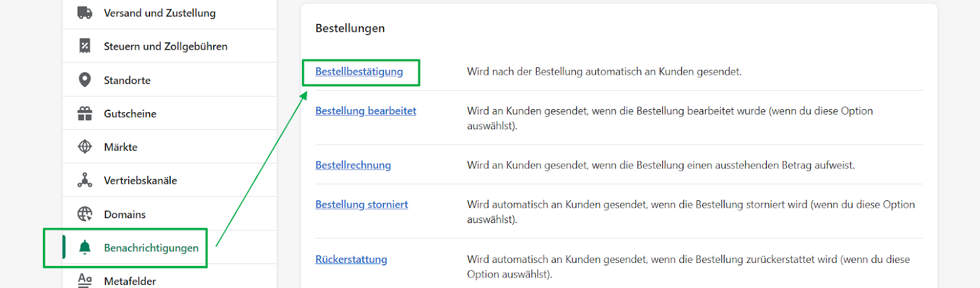Open the Bestellung bearbeitet template

366,111
